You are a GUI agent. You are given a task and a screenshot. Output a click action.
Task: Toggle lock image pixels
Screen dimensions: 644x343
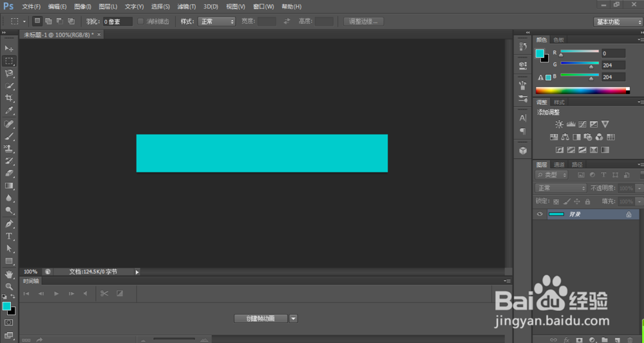click(566, 202)
